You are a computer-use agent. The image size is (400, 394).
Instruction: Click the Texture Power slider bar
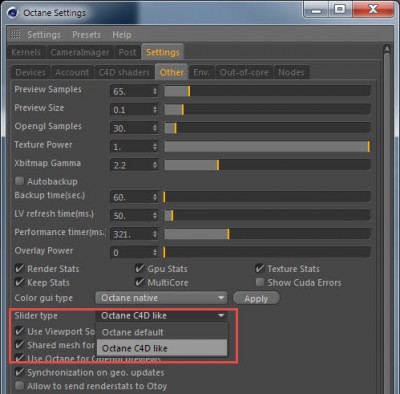pos(267,146)
